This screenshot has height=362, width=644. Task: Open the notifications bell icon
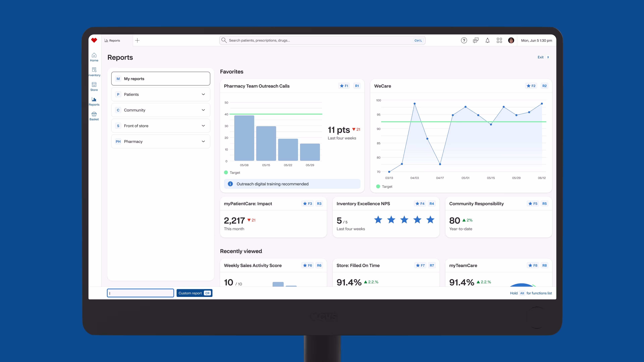coord(487,40)
